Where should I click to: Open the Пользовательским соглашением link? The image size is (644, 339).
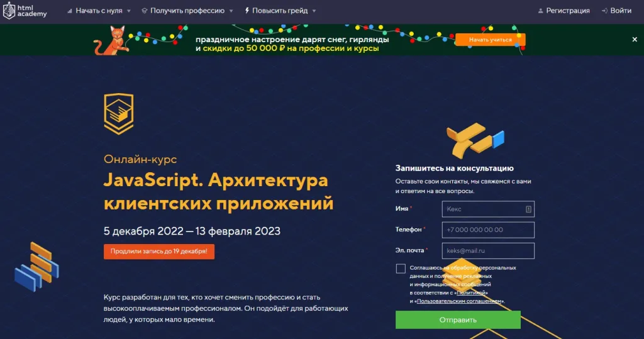click(x=458, y=301)
